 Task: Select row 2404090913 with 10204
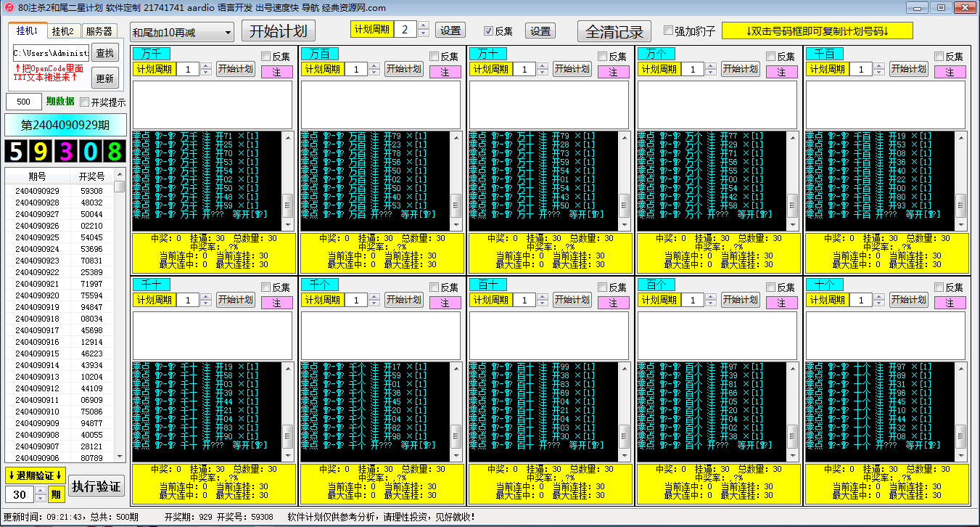click(59, 377)
